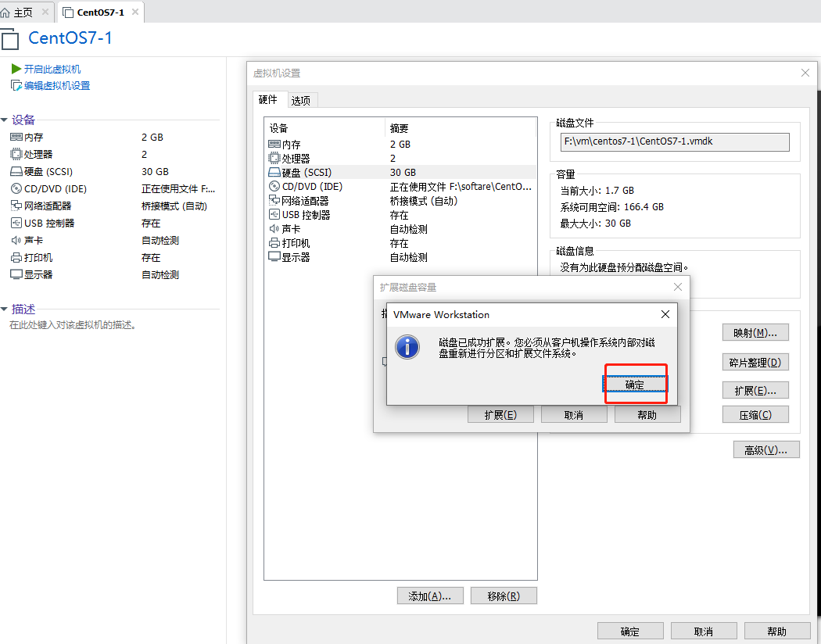The image size is (821, 644).
Task: Click the 2 GB memory value in the sidebar
Action: (152, 137)
